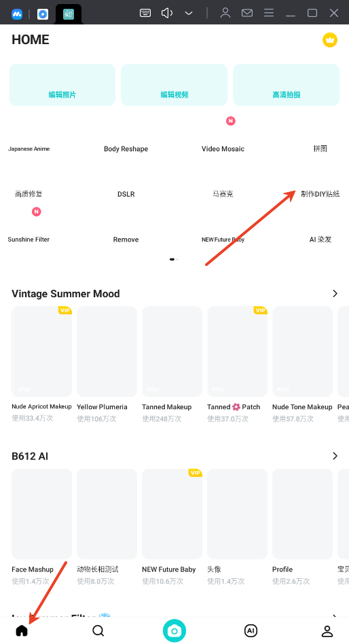Open the profile icon in bottom bar
The image size is (349, 644).
pyautogui.click(x=327, y=631)
